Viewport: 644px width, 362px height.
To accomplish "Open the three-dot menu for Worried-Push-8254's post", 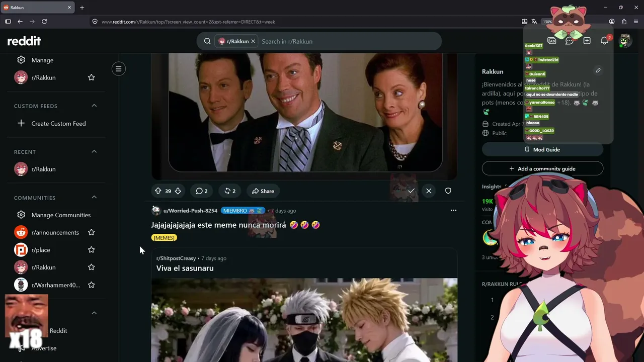I will 453,210.
